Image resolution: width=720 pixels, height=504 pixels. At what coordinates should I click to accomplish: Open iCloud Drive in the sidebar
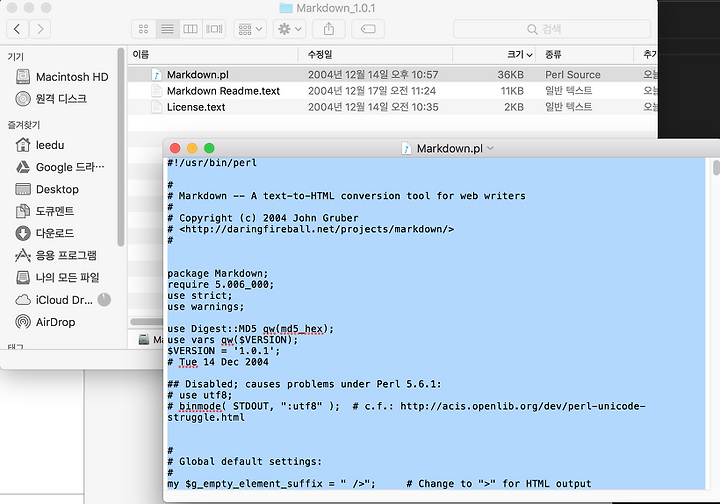(54, 300)
